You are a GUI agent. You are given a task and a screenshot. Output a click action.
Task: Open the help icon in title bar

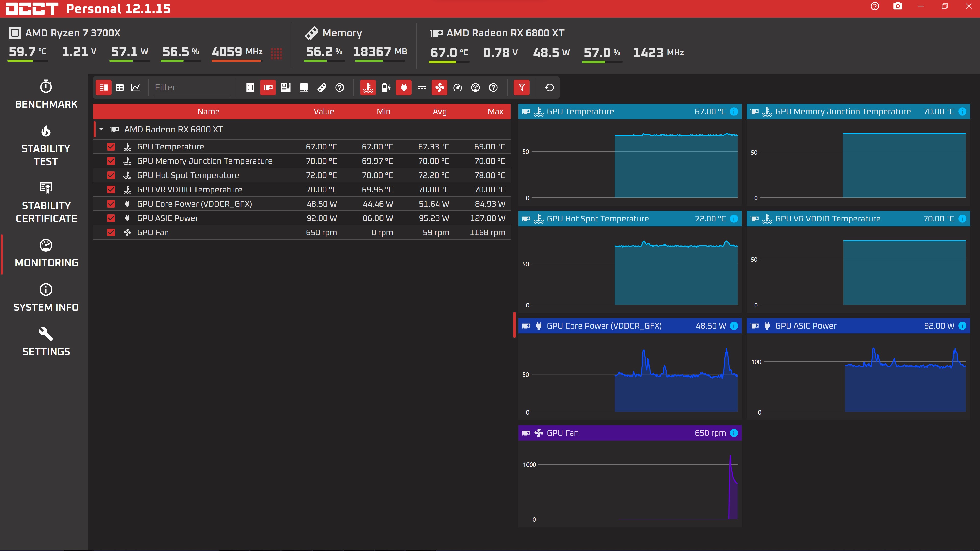pyautogui.click(x=875, y=6)
